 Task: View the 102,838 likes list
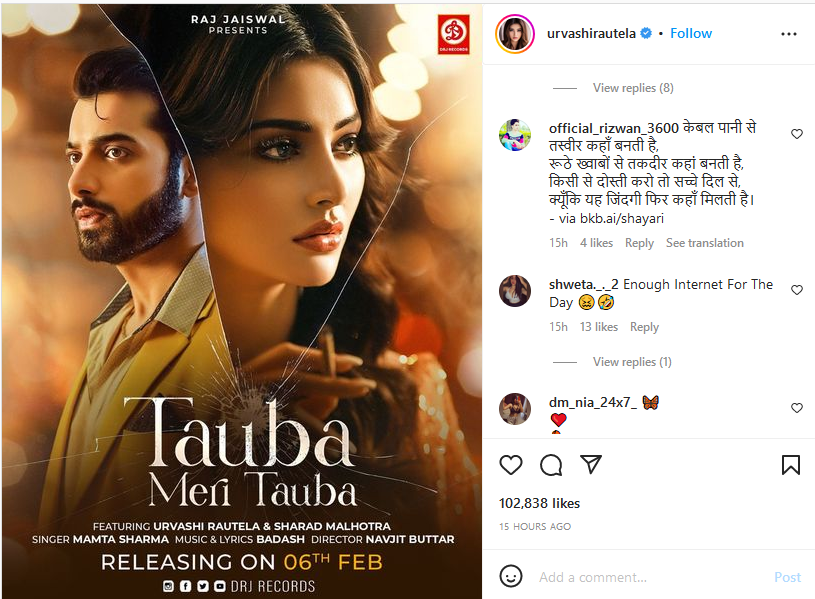tap(540, 503)
